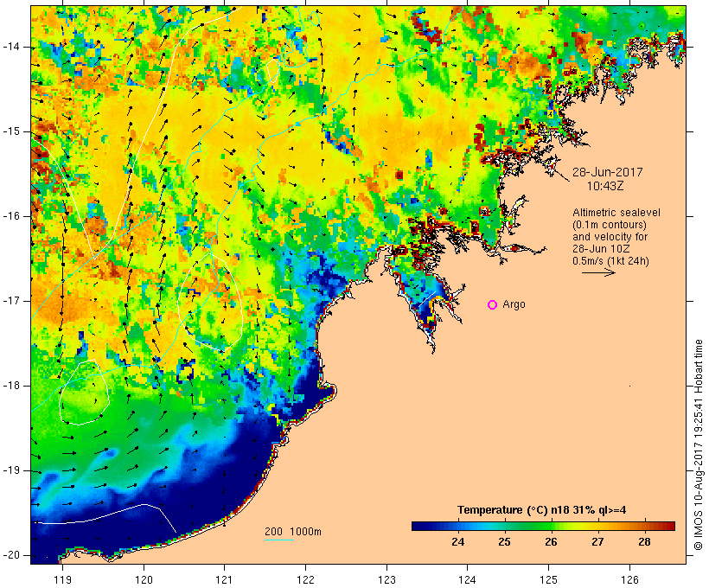The width and height of the screenshot is (709, 588).
Task: Click the latitude label '-18'
Action: [11, 386]
